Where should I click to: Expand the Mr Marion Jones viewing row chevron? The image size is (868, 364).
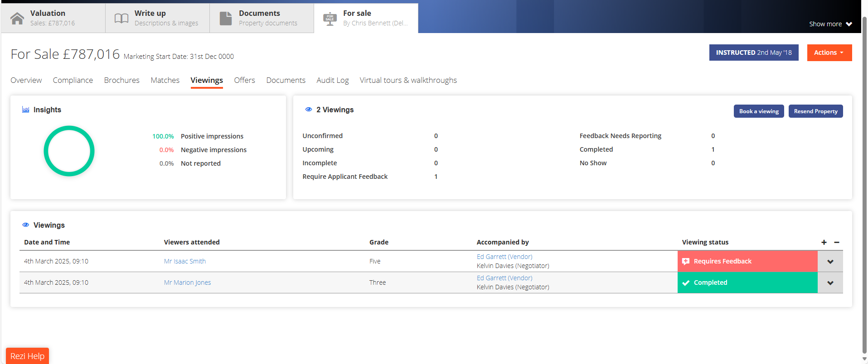pos(830,283)
